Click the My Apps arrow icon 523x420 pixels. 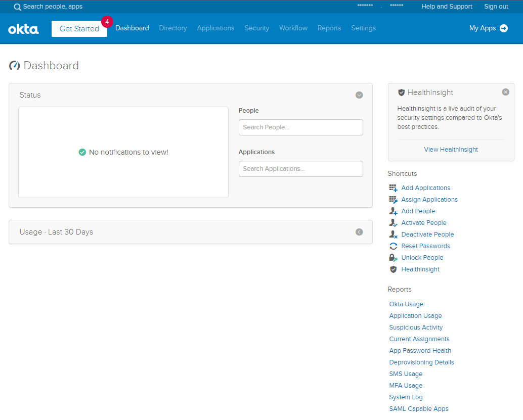click(x=504, y=28)
